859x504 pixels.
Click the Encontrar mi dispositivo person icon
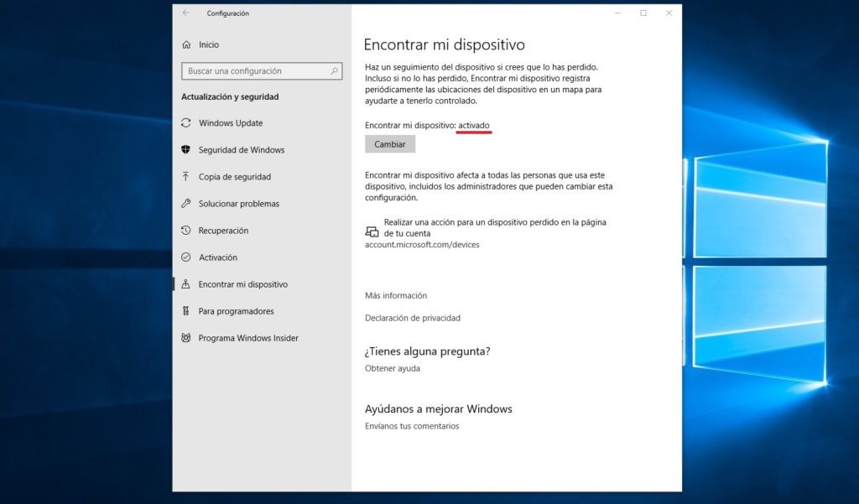point(185,283)
